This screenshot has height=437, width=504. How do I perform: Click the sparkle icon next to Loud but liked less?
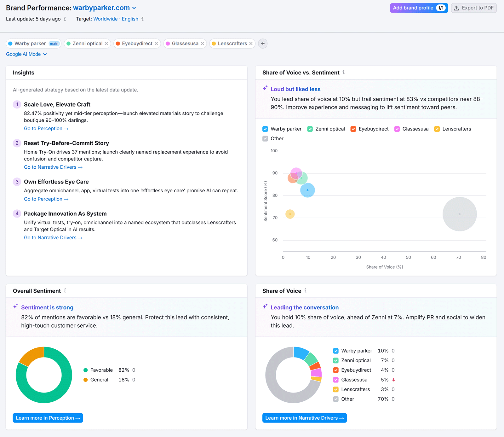coord(265,88)
